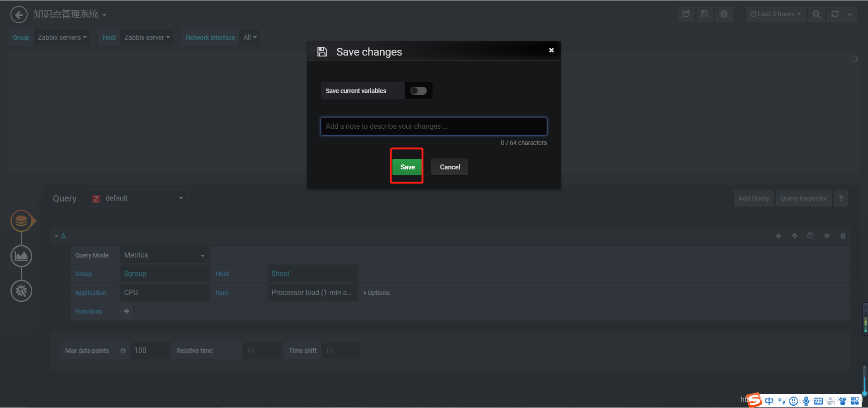Screen dimensions: 868x408
Task: Click the Functions label
Action: 89,311
